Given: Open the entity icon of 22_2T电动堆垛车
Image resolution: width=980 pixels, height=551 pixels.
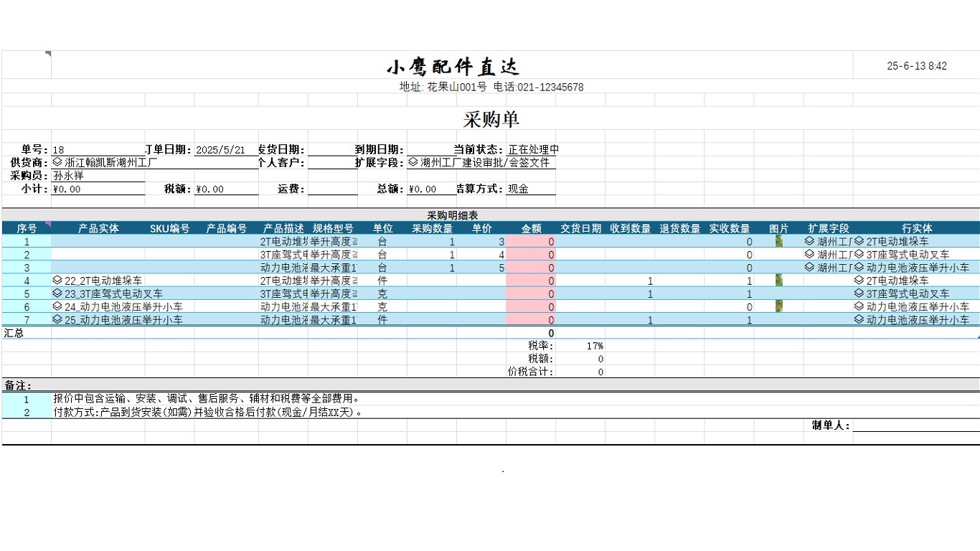Looking at the screenshot, I should [57, 281].
